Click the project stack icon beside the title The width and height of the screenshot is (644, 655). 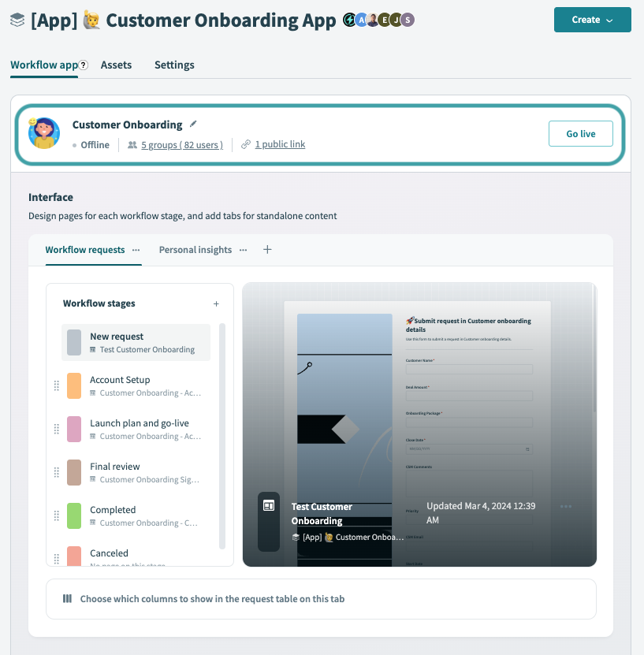click(x=17, y=20)
